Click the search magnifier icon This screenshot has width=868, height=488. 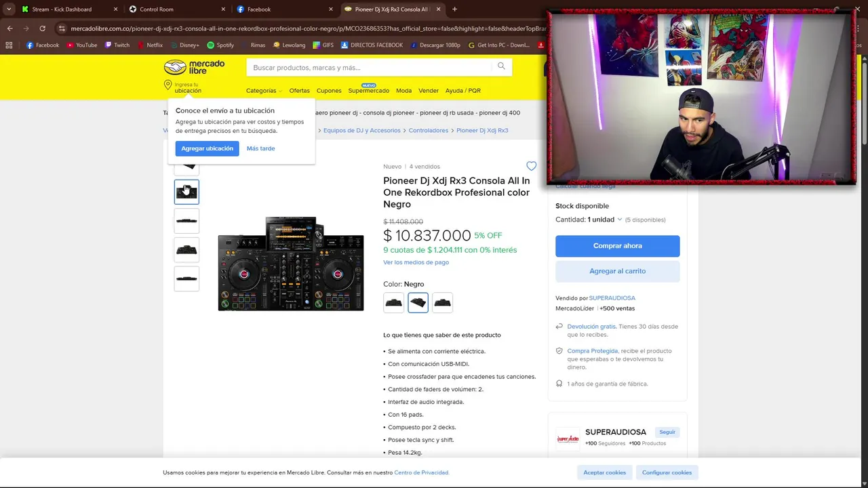click(x=501, y=66)
